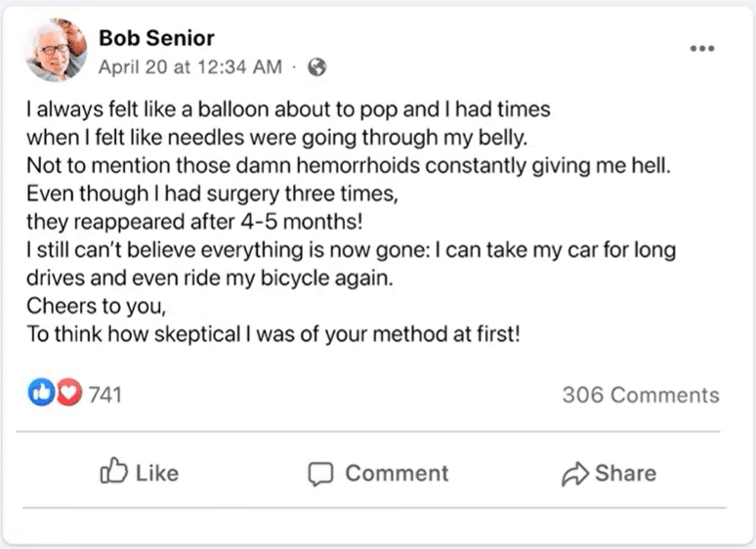Open Bob Senior's profile picture
This screenshot has height=549, width=756.
tap(55, 50)
